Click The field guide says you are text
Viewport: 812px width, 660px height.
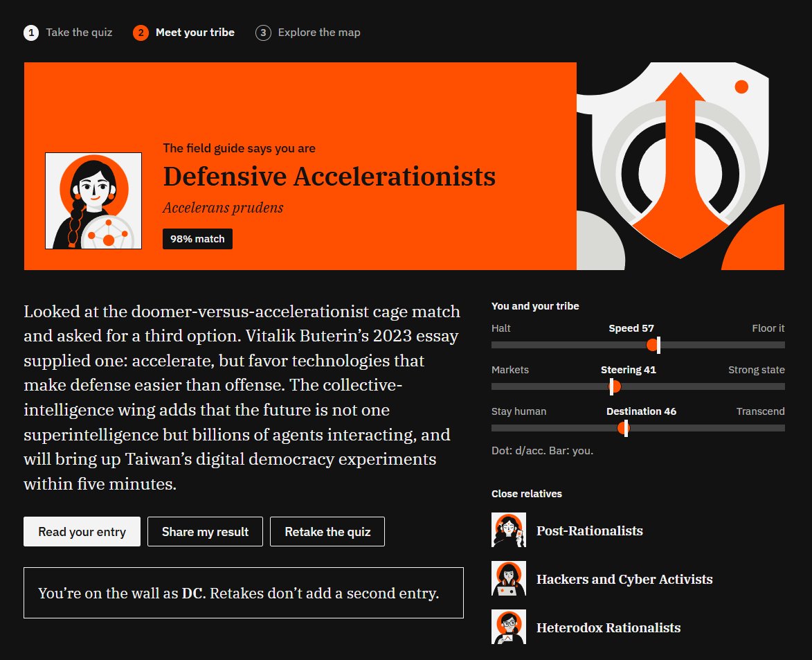point(240,148)
